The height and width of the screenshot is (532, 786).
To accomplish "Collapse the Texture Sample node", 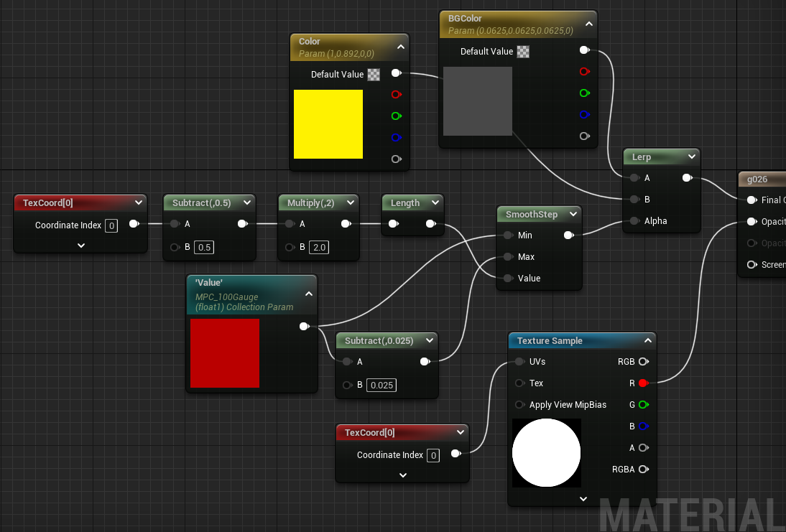I will tap(647, 340).
